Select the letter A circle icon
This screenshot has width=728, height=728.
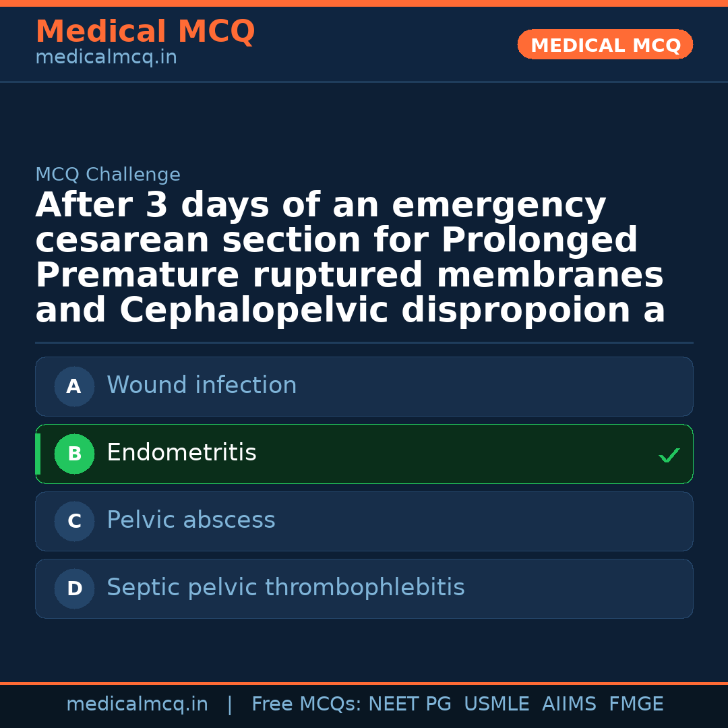pos(74,387)
